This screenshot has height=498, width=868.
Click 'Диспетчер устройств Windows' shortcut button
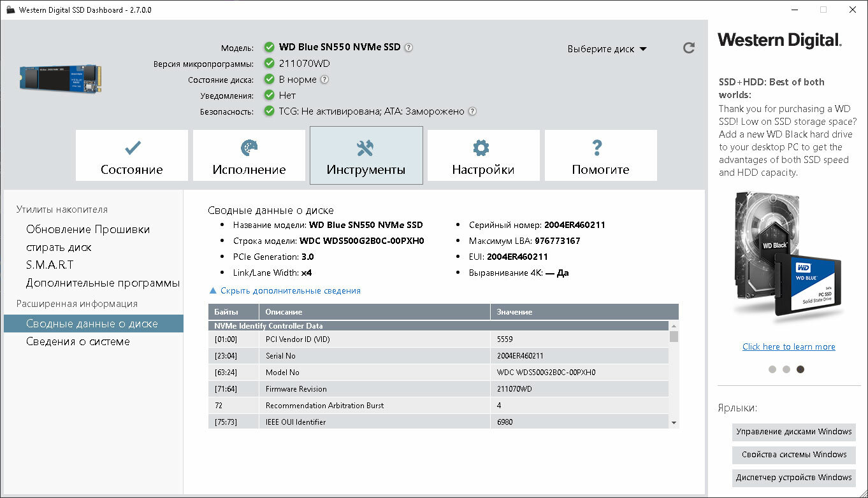793,478
